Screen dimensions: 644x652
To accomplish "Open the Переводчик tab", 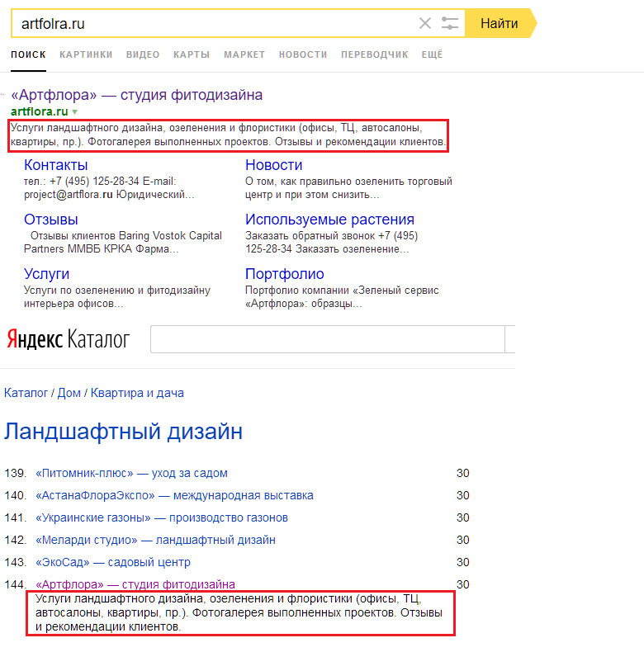I will pyautogui.click(x=375, y=54).
